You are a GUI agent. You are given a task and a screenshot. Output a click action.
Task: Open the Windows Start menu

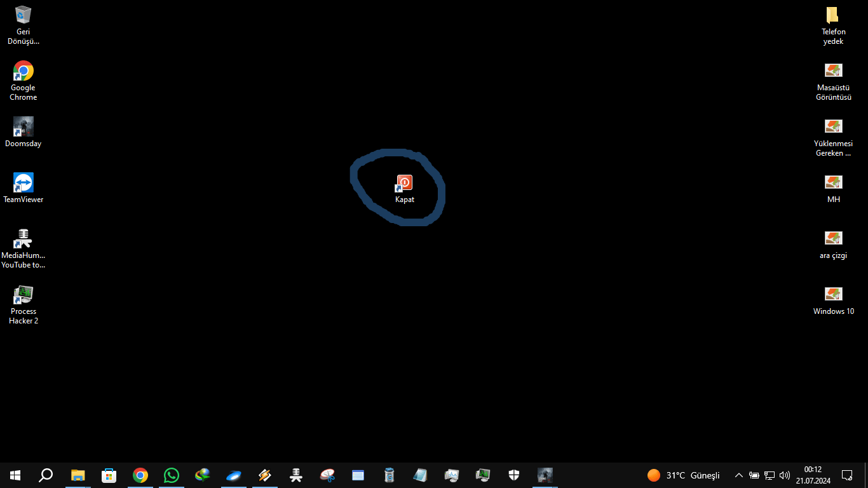(x=15, y=475)
